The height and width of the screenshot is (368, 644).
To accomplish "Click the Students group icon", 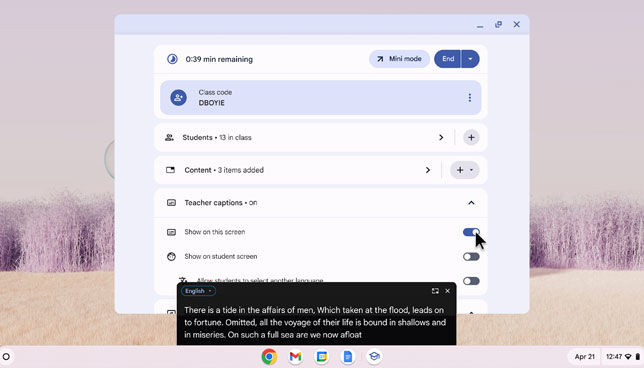I will [169, 138].
